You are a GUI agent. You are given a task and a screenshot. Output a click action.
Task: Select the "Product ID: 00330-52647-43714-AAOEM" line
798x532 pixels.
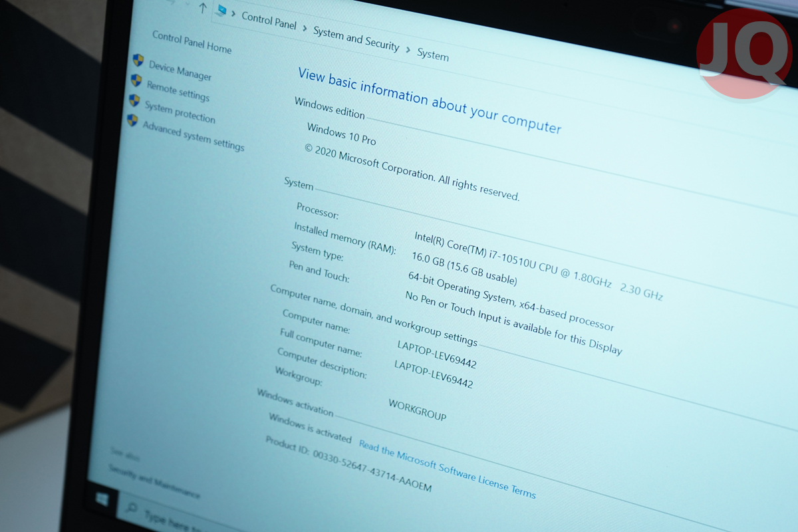tap(348, 464)
